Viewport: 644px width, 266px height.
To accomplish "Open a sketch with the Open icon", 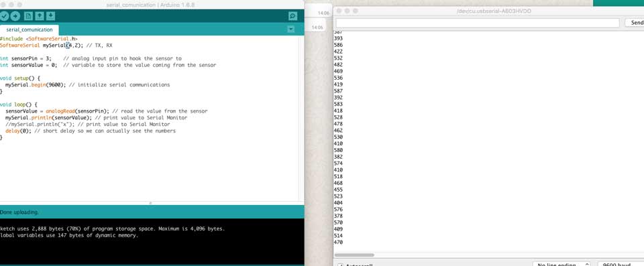I will (x=40, y=16).
